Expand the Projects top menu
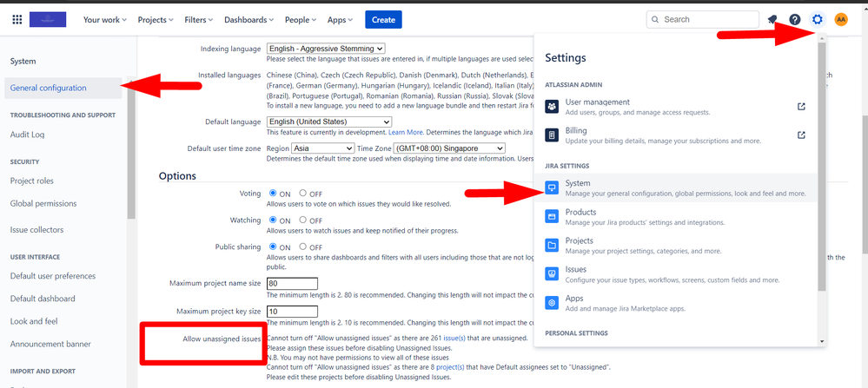Image resolution: width=868 pixels, height=388 pixels. point(156,19)
